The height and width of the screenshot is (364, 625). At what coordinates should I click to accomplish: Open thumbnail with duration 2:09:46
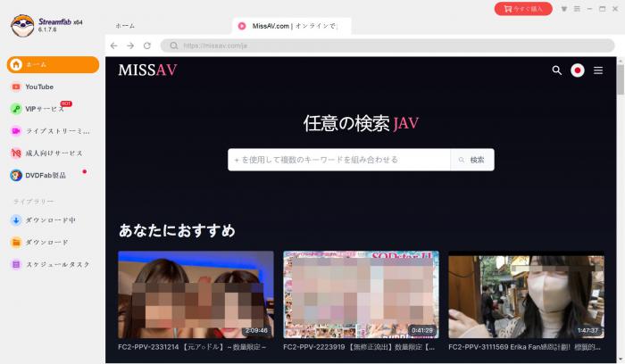(x=196, y=294)
